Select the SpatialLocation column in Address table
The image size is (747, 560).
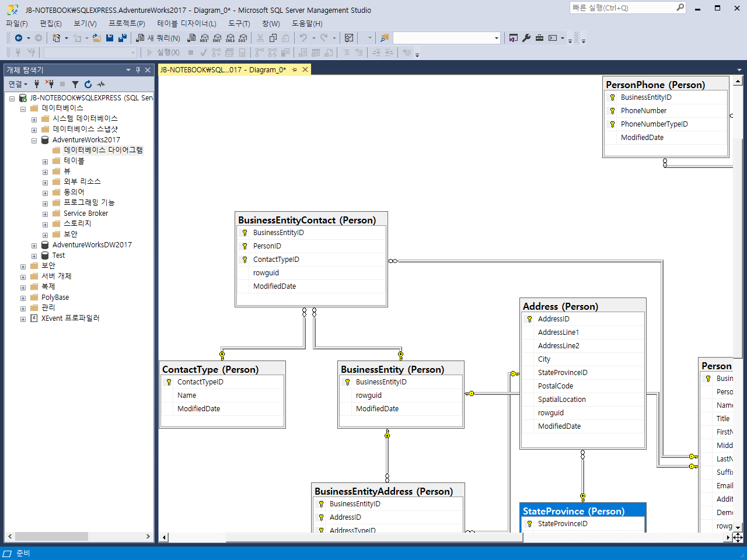(x=562, y=400)
